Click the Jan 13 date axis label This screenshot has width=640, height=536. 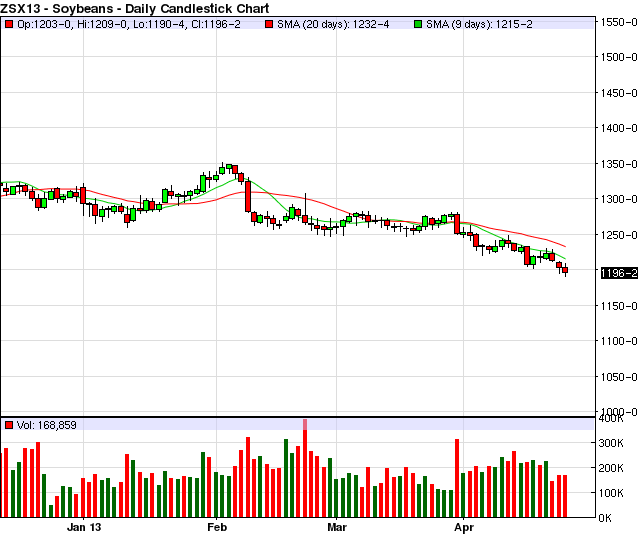[84, 527]
